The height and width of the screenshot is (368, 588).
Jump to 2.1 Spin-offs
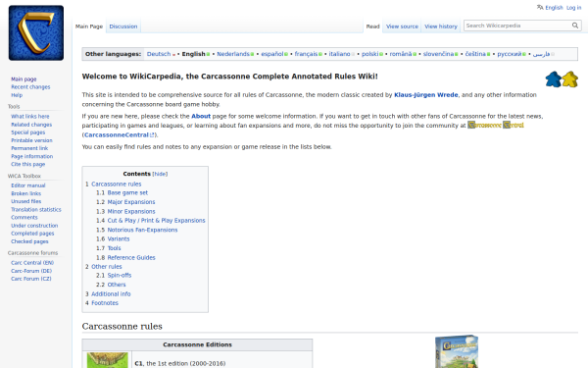point(114,275)
